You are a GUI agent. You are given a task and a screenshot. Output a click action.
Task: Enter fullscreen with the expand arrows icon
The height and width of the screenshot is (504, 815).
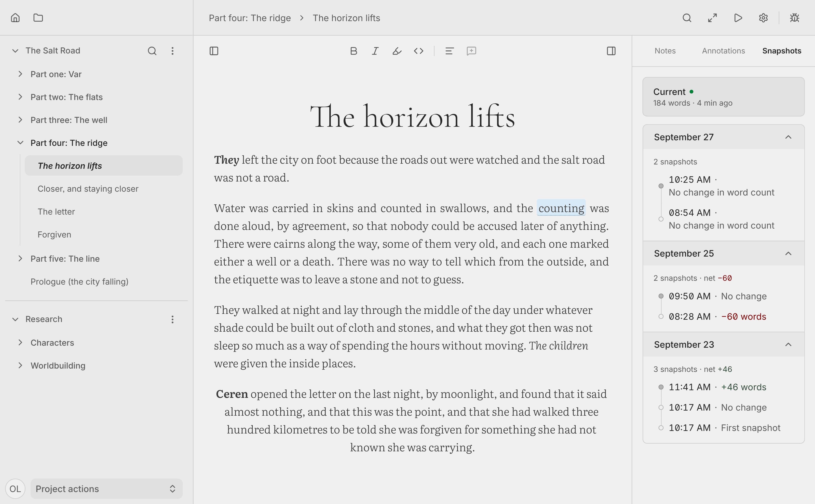click(713, 18)
